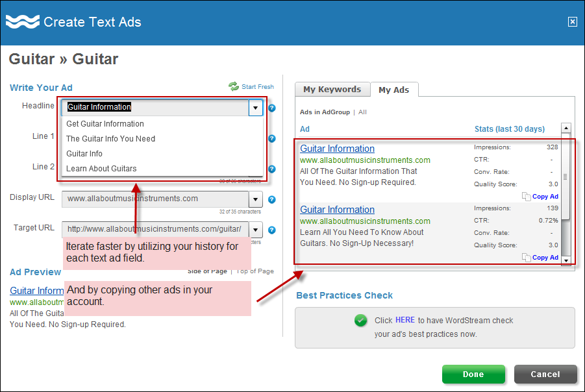Click the Cancel button
The height and width of the screenshot is (392, 585).
point(545,374)
